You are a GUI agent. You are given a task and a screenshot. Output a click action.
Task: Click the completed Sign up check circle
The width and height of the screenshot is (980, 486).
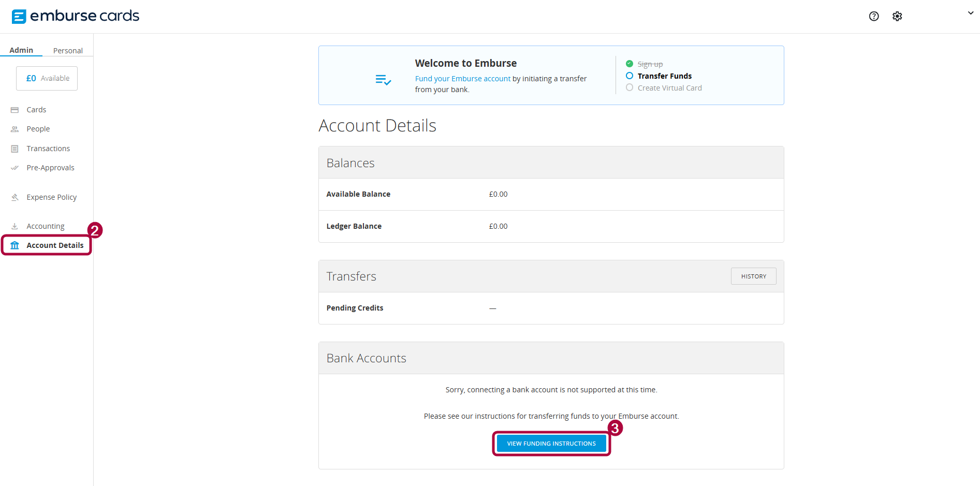point(630,64)
